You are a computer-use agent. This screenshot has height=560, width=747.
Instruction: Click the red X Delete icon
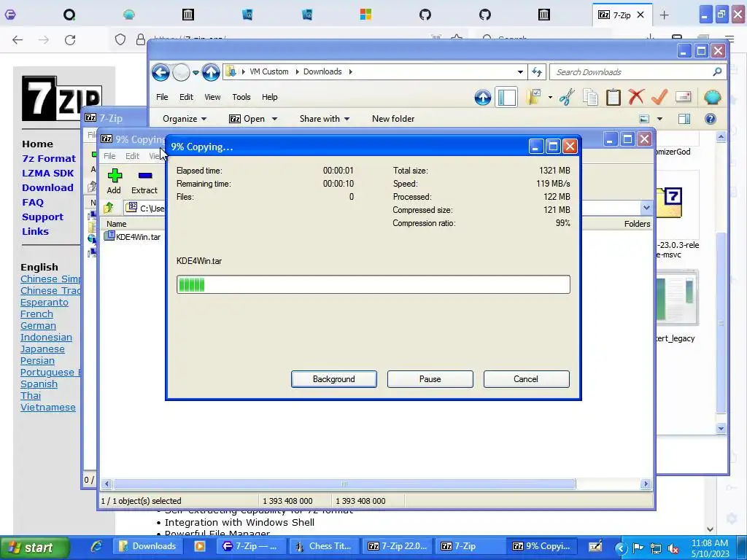636,97
